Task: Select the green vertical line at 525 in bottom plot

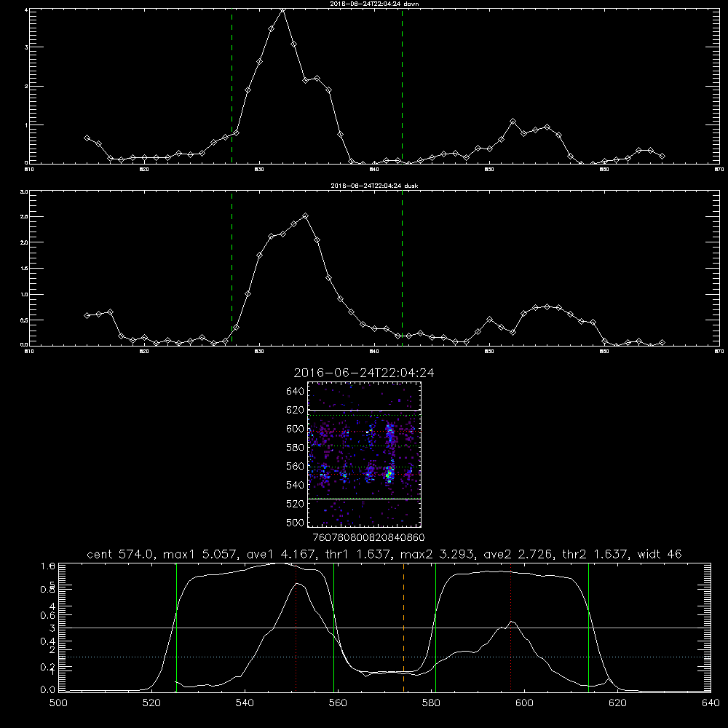Action: (176, 628)
